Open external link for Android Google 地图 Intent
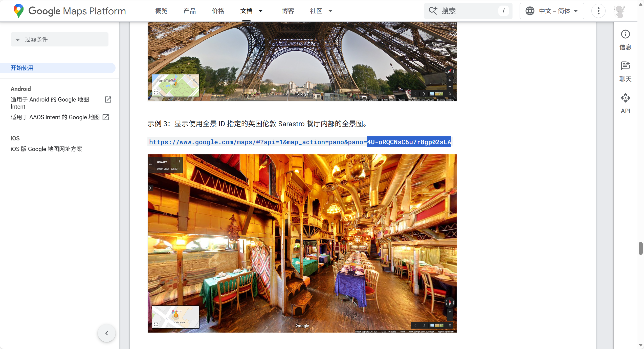Screen dimensions: 644x349 point(108,99)
